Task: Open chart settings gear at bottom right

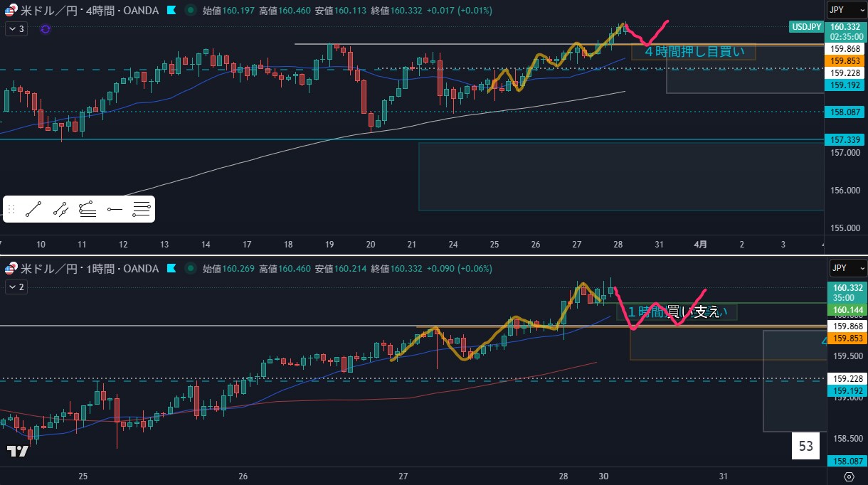Action: click(849, 476)
